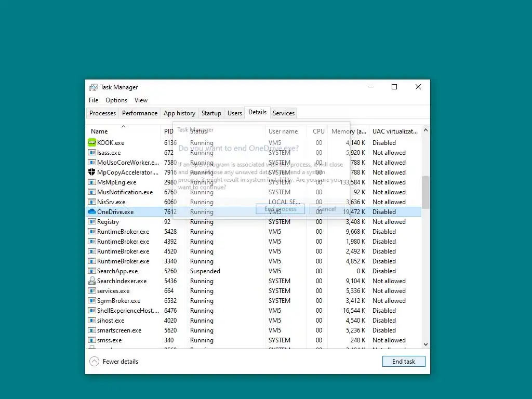
Task: Click the SearchApp.exe process icon
Action: point(91,271)
